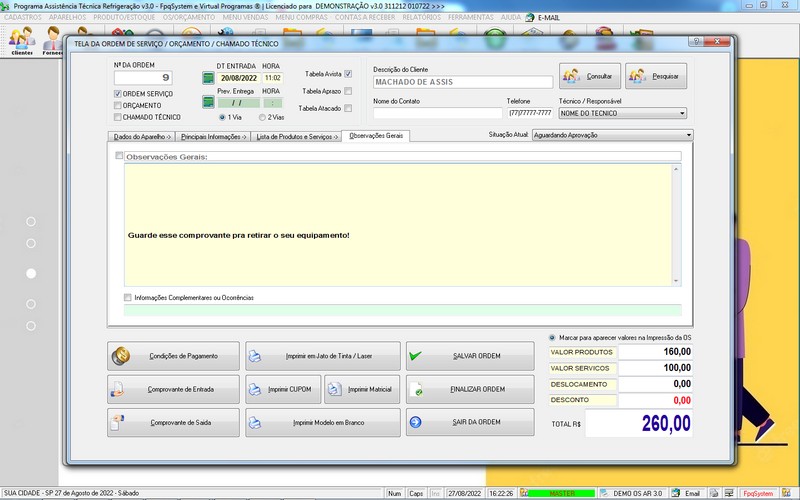
Task: Click Imprimir Modelo em Branco button
Action: click(x=323, y=422)
